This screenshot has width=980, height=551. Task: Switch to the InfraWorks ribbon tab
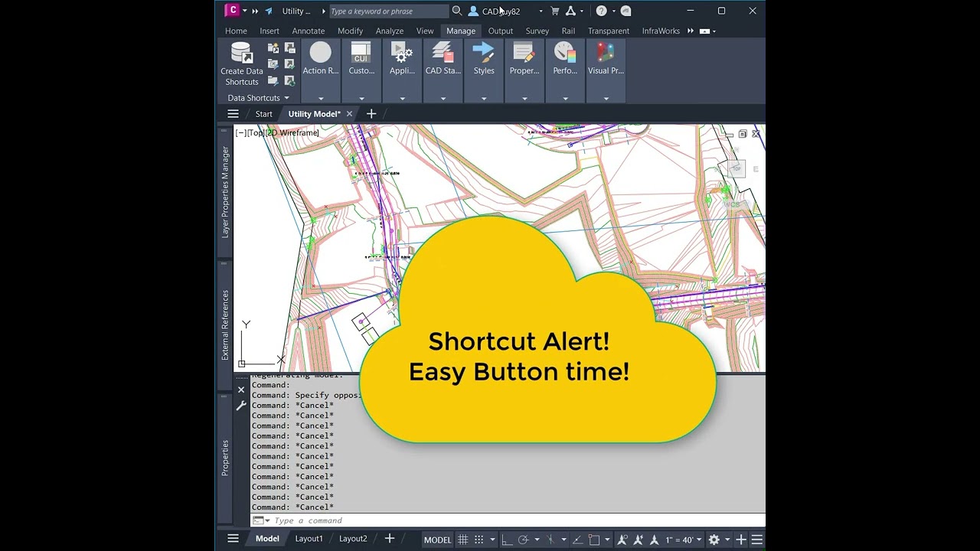[661, 31]
